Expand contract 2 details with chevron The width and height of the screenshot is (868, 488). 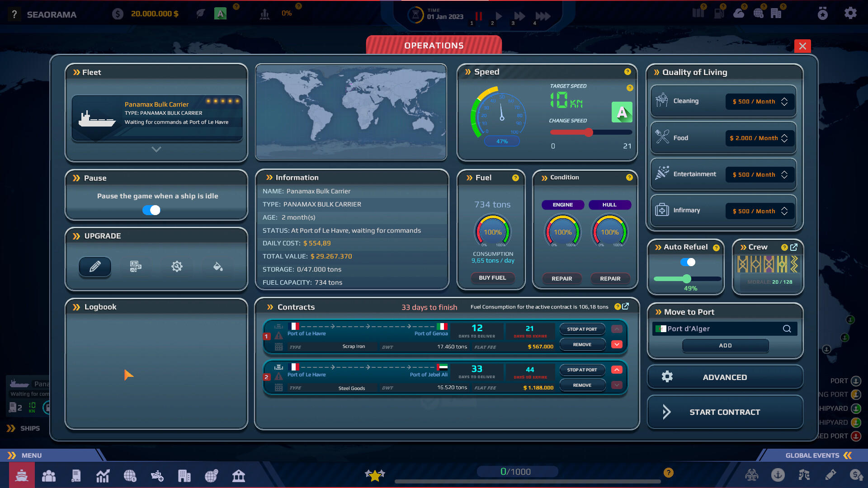click(x=617, y=385)
